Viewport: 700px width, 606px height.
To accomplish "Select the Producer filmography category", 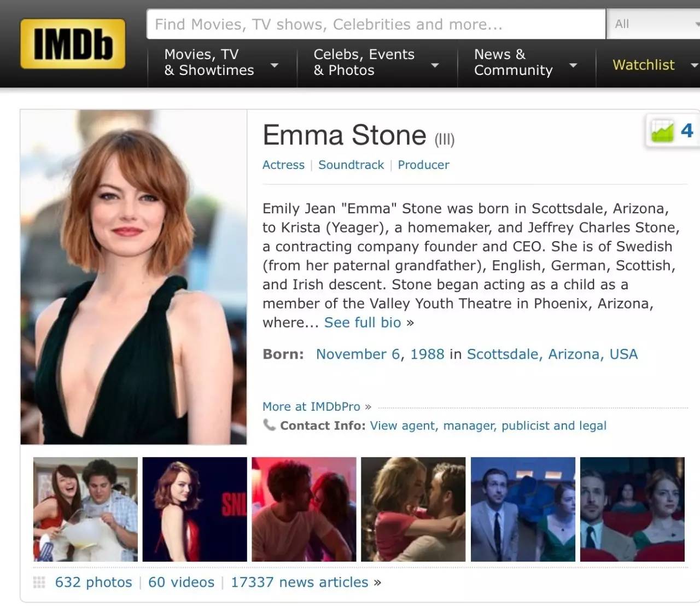I will pyautogui.click(x=423, y=165).
